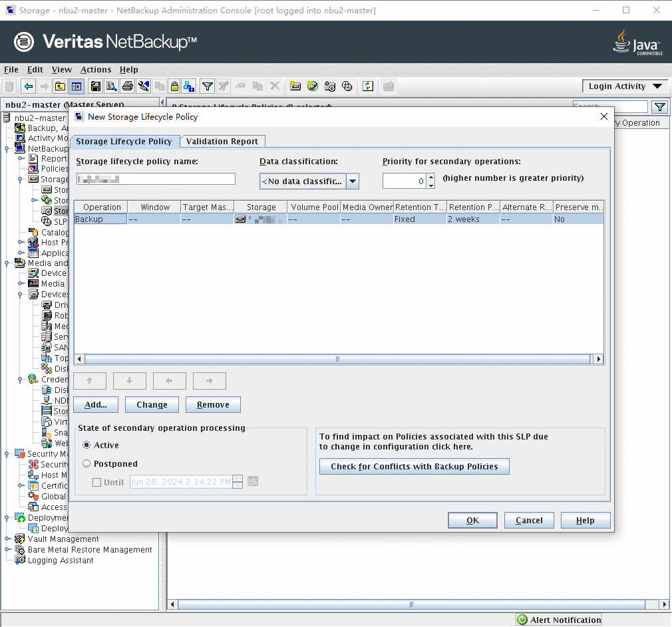Click the funnel filter icon in toolbar
The image size is (672, 627).
[208, 86]
